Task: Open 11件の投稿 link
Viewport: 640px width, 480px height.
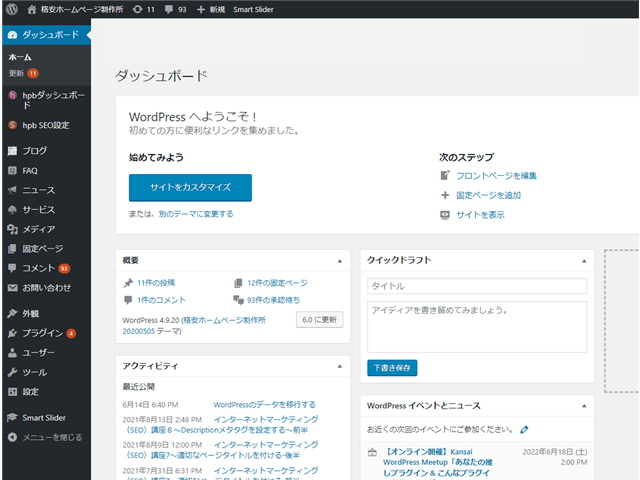Action: [x=156, y=283]
